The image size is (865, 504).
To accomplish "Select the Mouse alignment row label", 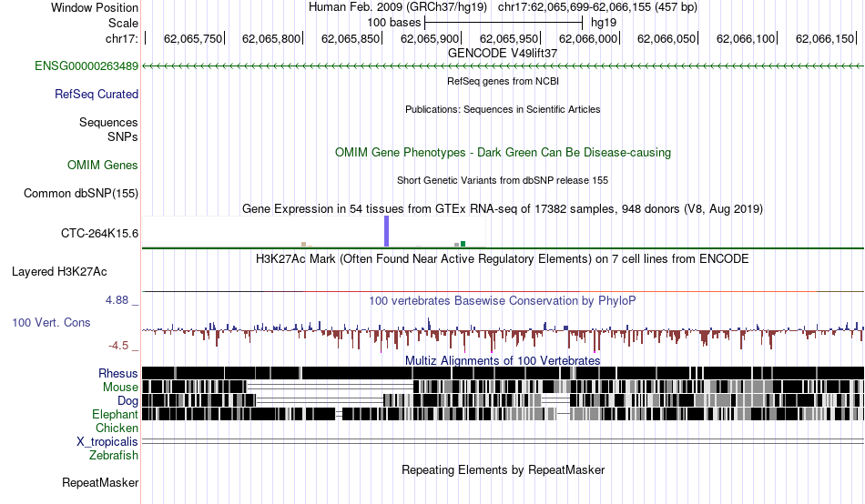I will coord(120,388).
